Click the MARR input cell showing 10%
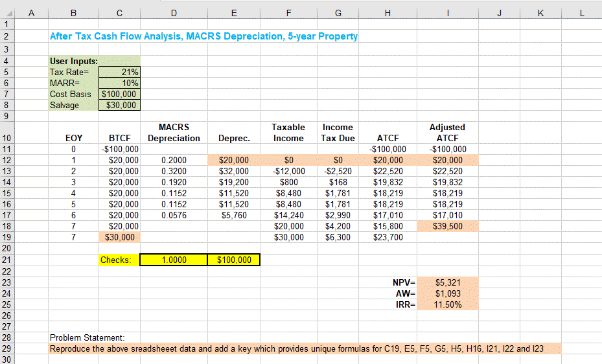The height and width of the screenshot is (364, 602). click(119, 83)
